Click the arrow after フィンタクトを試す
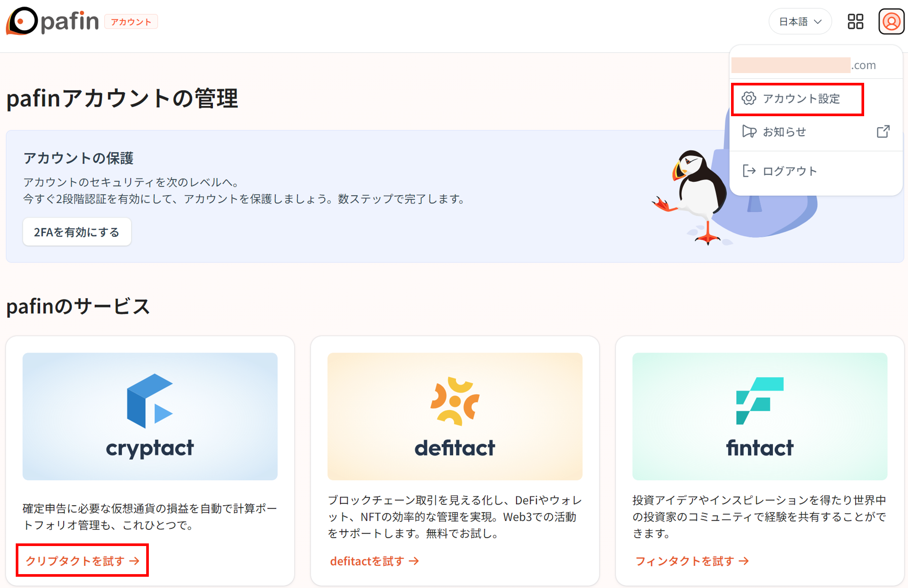 pos(743,561)
